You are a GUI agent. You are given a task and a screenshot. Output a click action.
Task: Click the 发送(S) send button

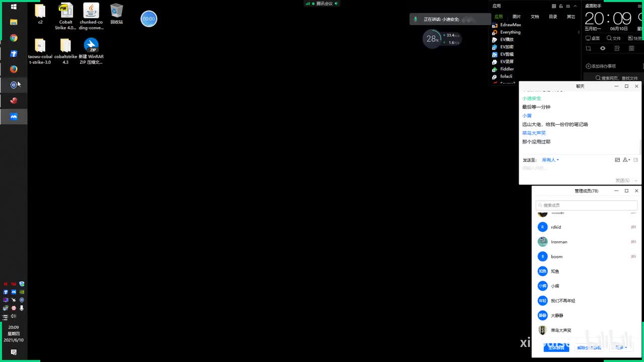coord(622,180)
